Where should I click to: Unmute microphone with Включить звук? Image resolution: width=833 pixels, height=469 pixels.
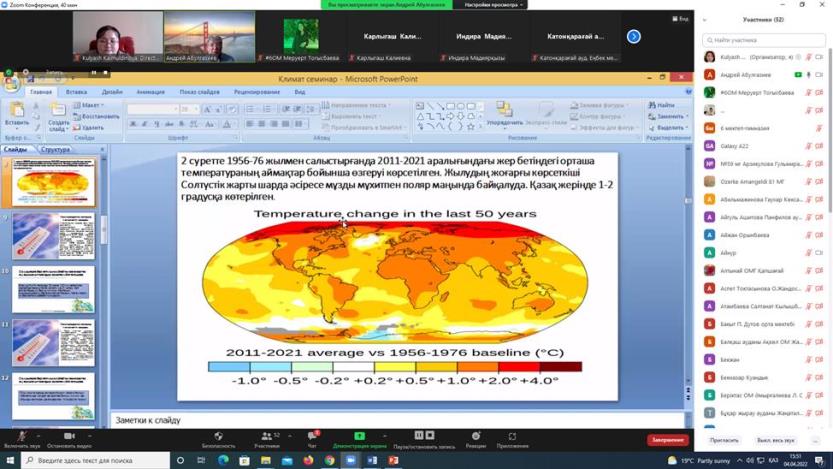coord(20,439)
